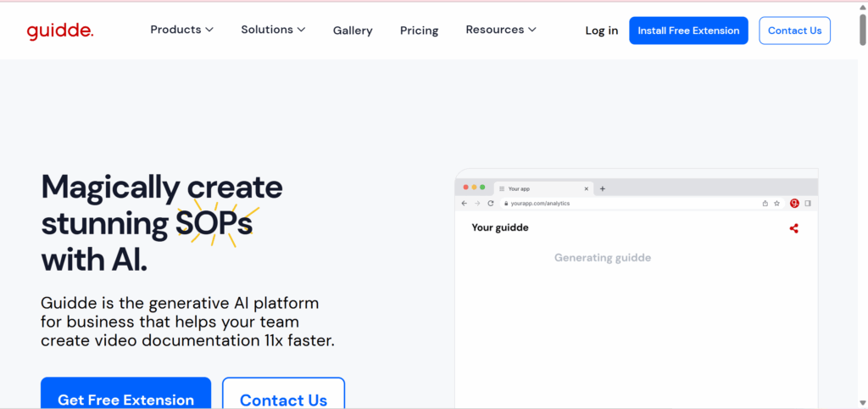868x409 pixels.
Task: Click the Log in link
Action: [601, 31]
